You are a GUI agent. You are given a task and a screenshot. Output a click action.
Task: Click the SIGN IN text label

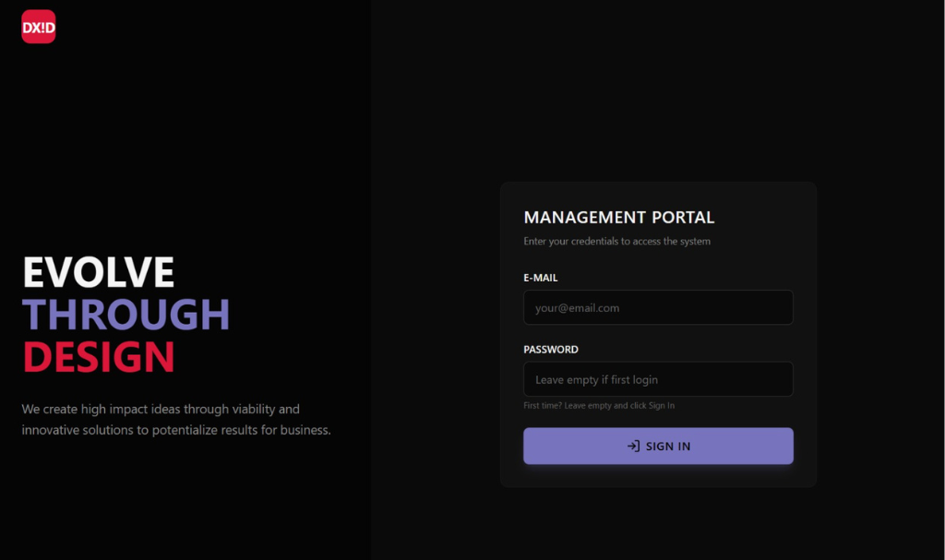coord(668,447)
